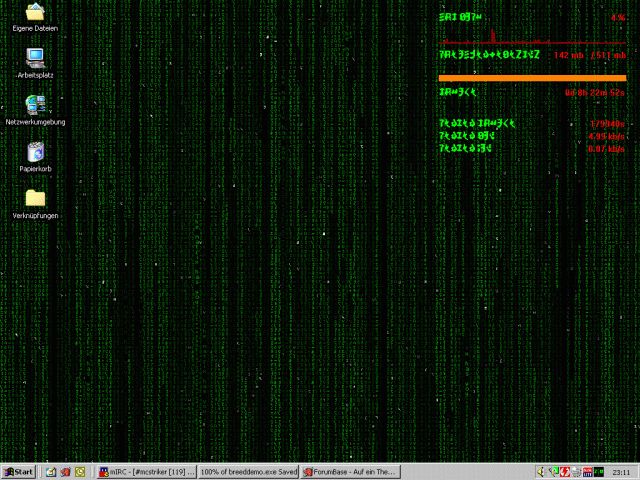The height and width of the screenshot is (480, 640).
Task: Switch to the mIRC #mcstriker window
Action: click(x=147, y=472)
